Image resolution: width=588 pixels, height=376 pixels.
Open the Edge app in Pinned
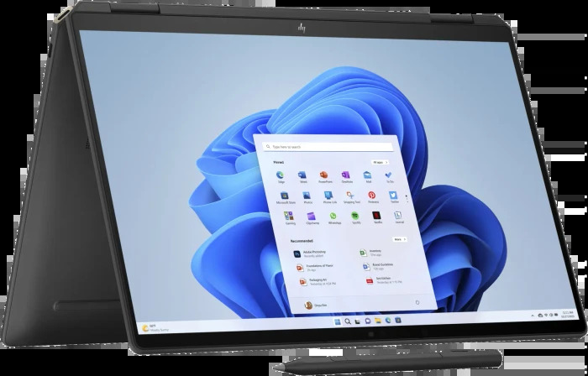[280, 175]
